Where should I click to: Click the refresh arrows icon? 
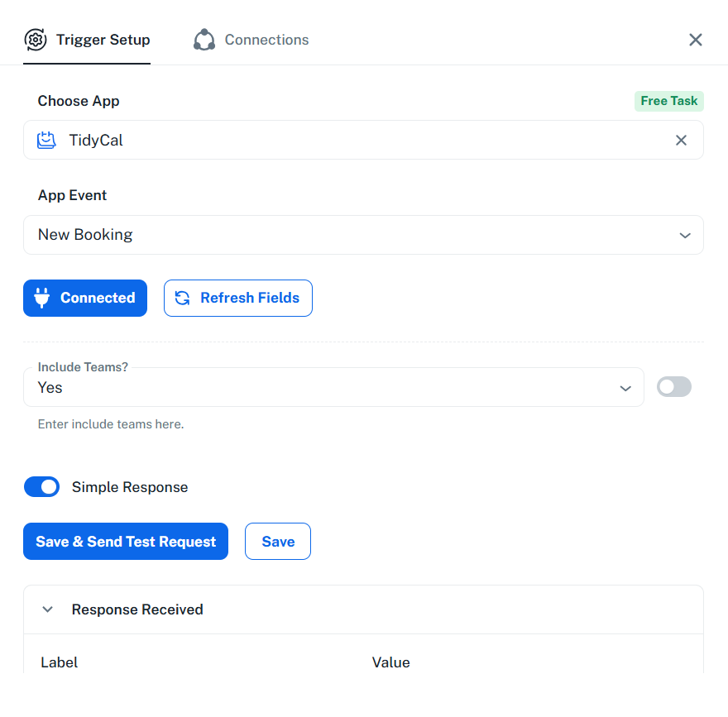pos(183,298)
